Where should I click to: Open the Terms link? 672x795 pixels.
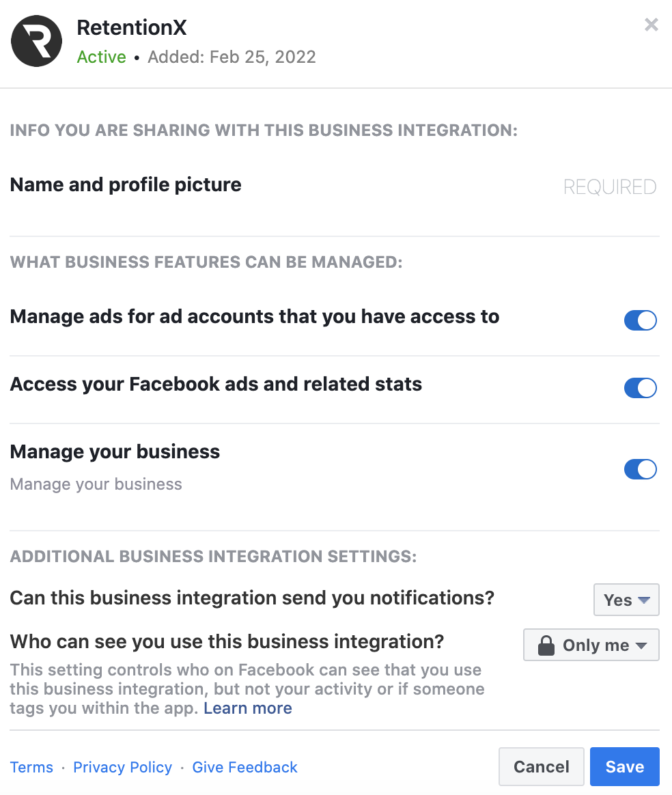pyautogui.click(x=31, y=767)
